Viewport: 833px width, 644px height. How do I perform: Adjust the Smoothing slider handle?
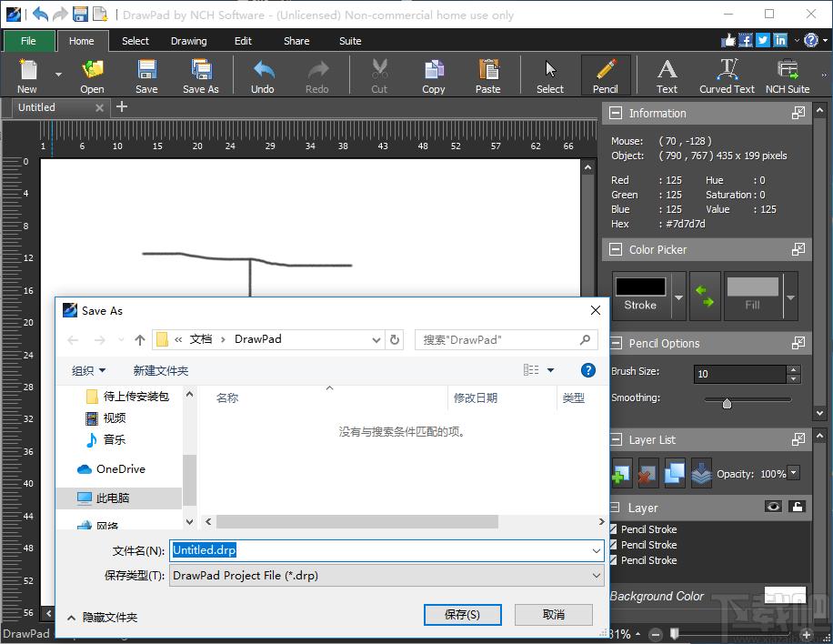[x=727, y=404]
